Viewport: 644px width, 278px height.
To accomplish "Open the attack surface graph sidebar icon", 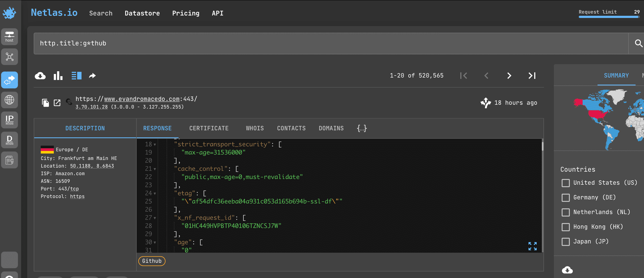I will (10, 57).
